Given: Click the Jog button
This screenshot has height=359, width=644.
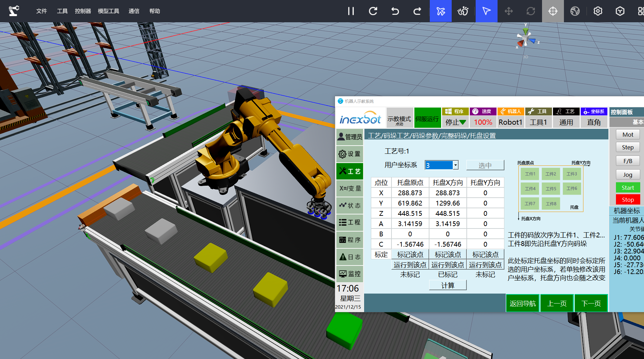Looking at the screenshot, I should [x=628, y=175].
